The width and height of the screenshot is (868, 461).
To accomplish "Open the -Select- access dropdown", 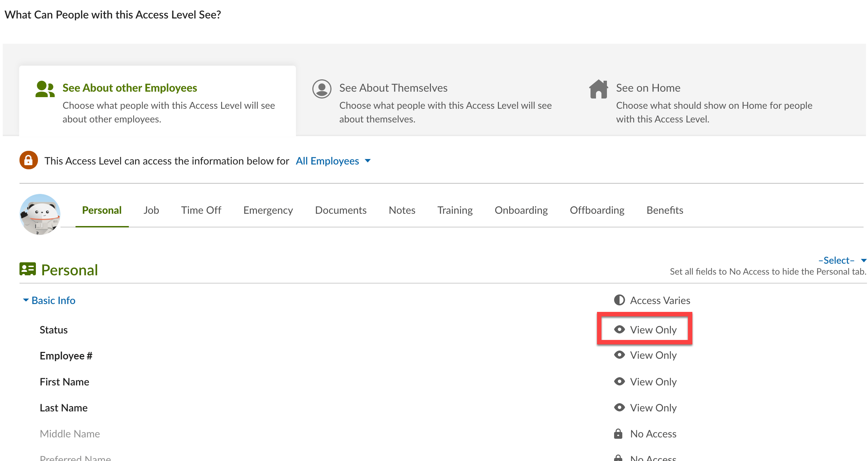I will [x=842, y=260].
